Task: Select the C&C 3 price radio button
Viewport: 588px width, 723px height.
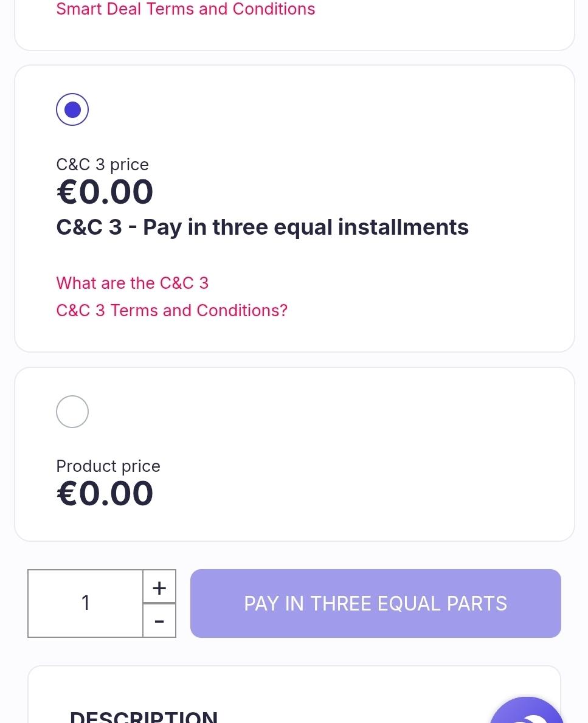Action: click(72, 109)
